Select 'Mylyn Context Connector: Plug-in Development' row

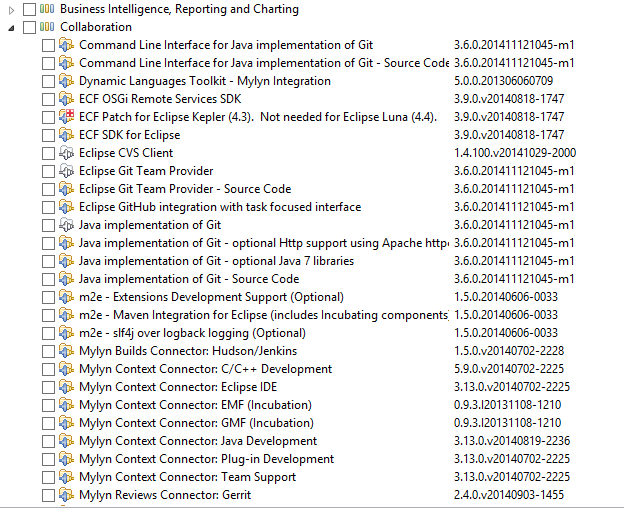click(207, 459)
